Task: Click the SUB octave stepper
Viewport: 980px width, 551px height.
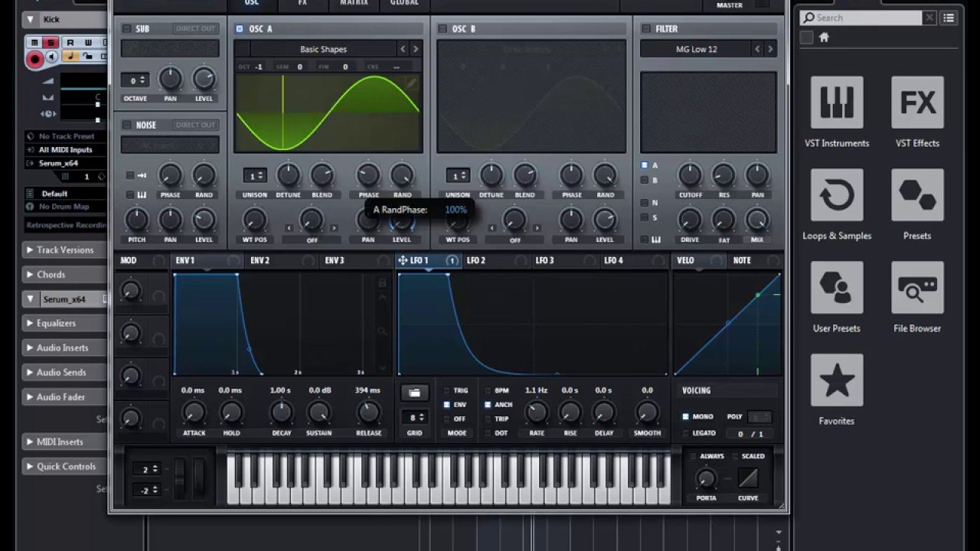Action: tap(134, 80)
